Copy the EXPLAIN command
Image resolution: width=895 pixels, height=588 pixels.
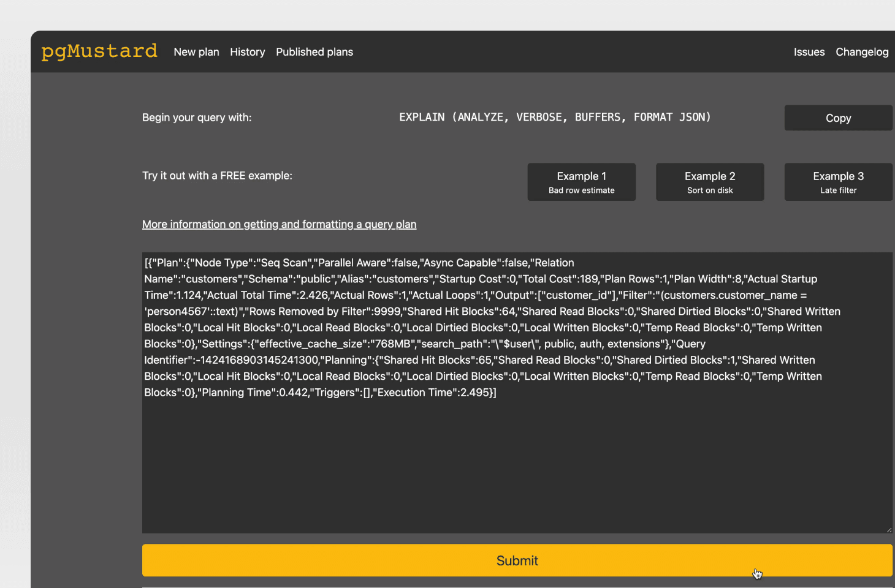(837, 118)
